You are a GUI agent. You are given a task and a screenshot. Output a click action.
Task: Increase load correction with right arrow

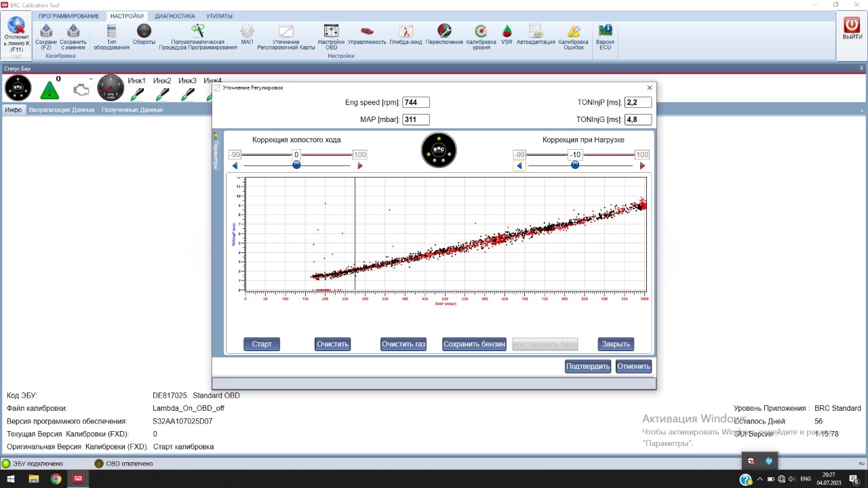tap(642, 165)
